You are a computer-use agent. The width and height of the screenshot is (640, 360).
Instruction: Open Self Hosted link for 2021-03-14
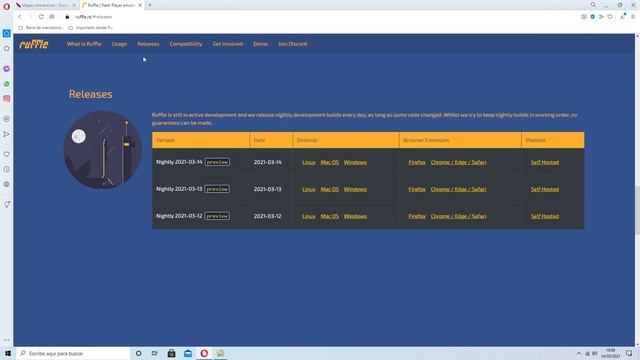[x=545, y=162]
